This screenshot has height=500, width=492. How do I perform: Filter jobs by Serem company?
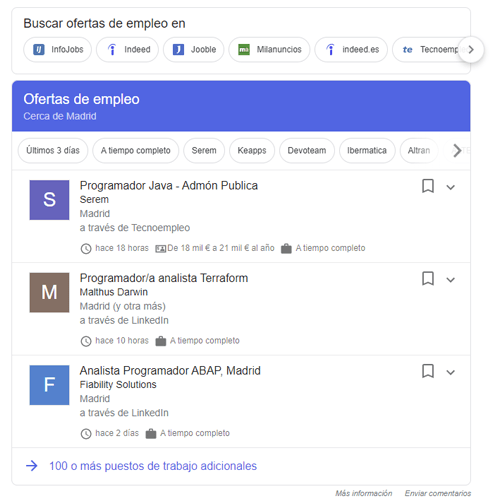204,151
